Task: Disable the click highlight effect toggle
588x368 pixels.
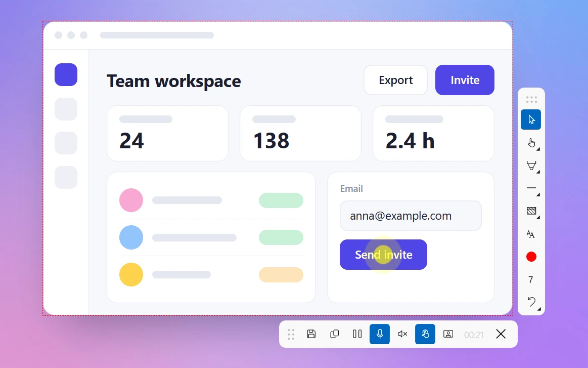Action: click(425, 334)
